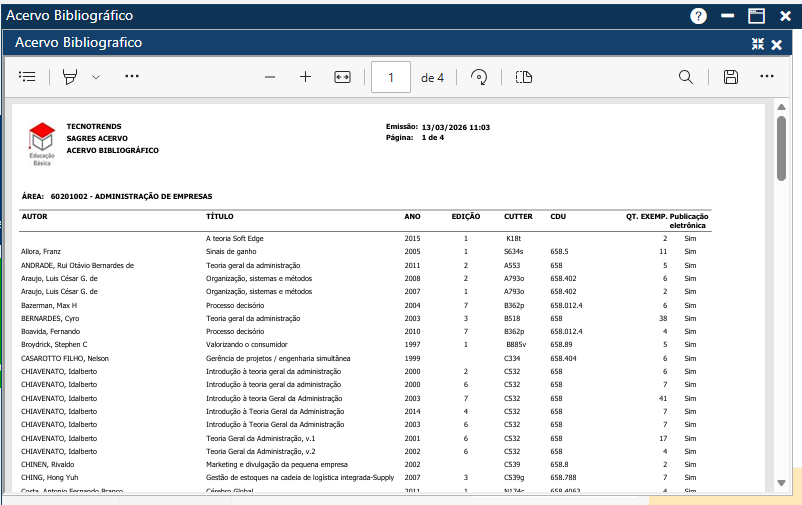802x505 pixels.
Task: Open the right-side more-options ellipsis menu
Action: pos(767,77)
